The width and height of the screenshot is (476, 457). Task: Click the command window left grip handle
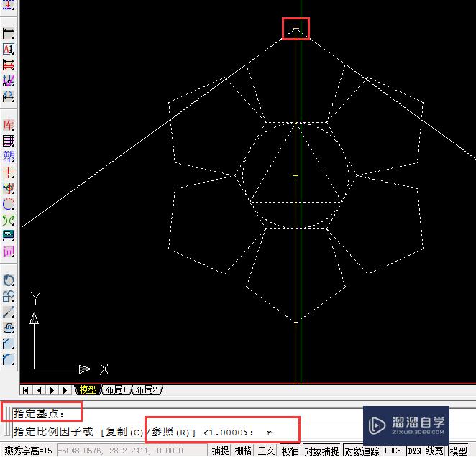[x=7, y=423]
